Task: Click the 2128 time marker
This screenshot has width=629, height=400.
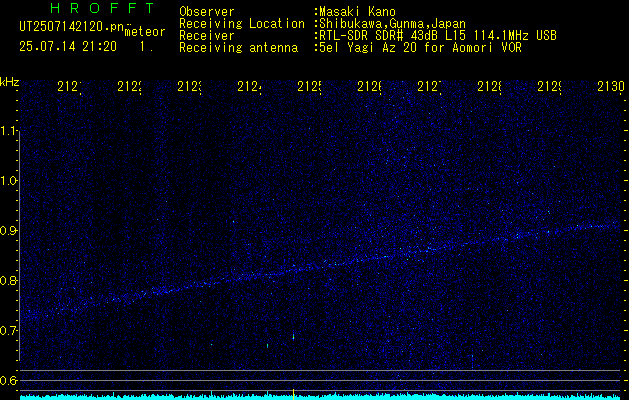Action: 489,86
